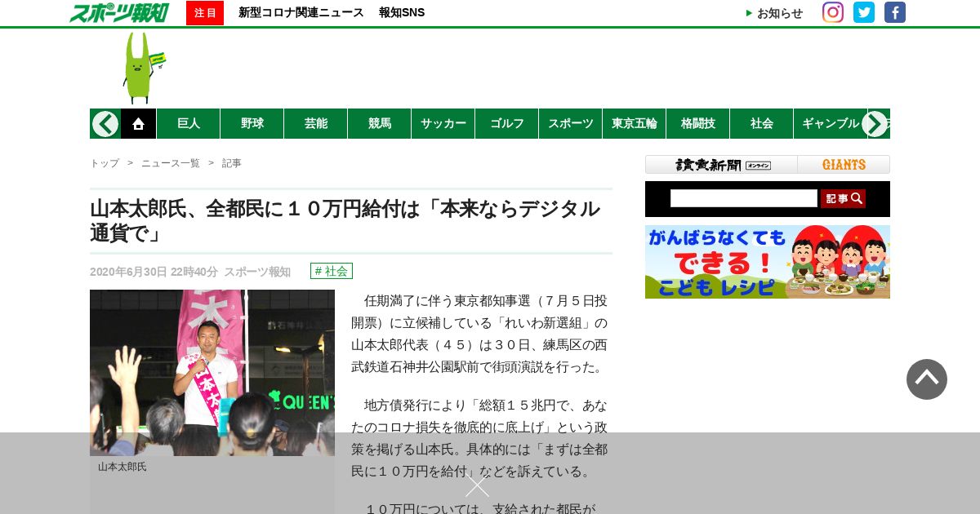Open the Twitter icon link
980x514 pixels.
pos(864,12)
